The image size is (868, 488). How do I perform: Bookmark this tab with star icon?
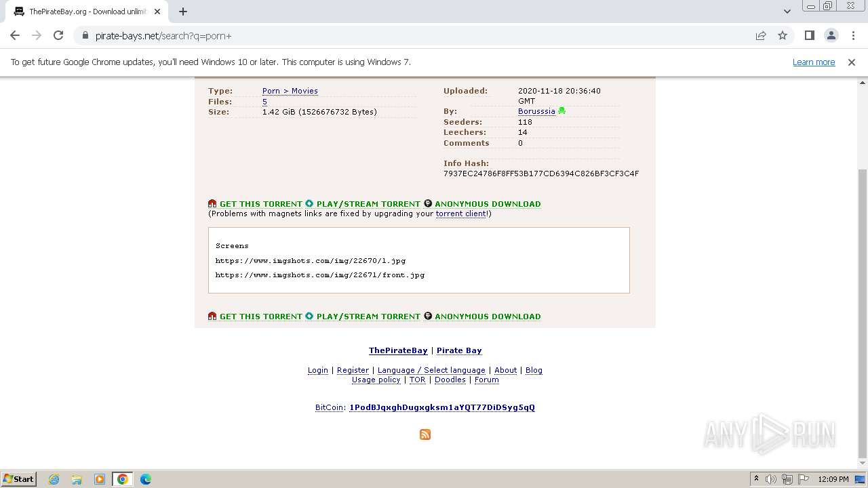783,35
